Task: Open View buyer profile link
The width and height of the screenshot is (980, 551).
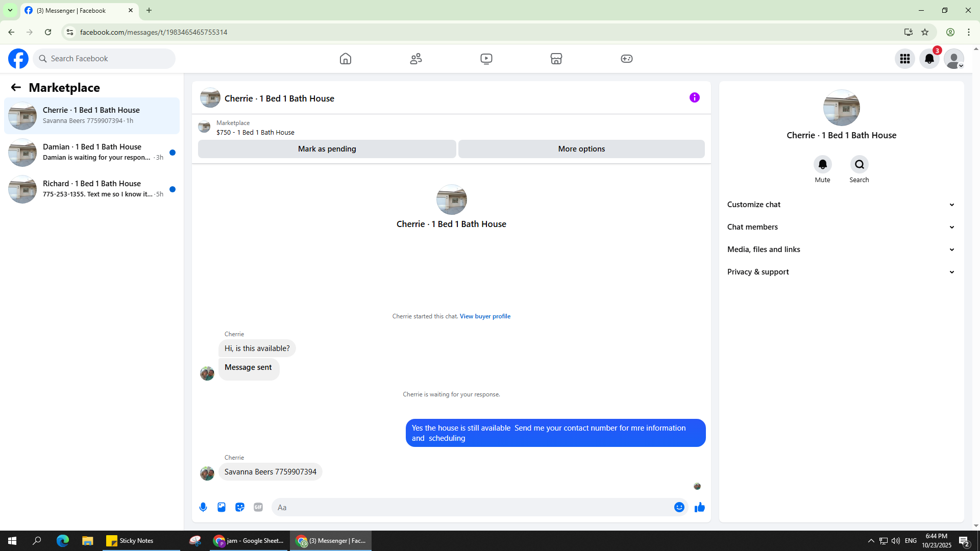Action: coord(485,316)
